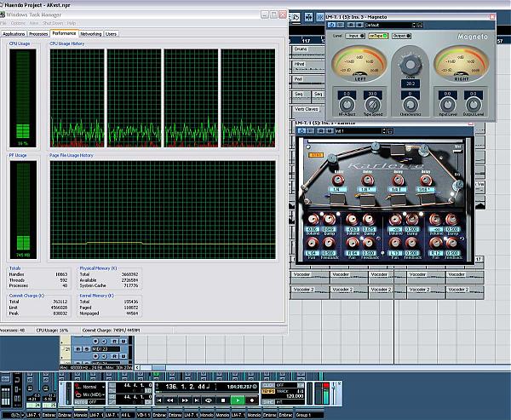Open the Magneto preset dropdown showing Default
511x420 pixels.
pos(388,26)
